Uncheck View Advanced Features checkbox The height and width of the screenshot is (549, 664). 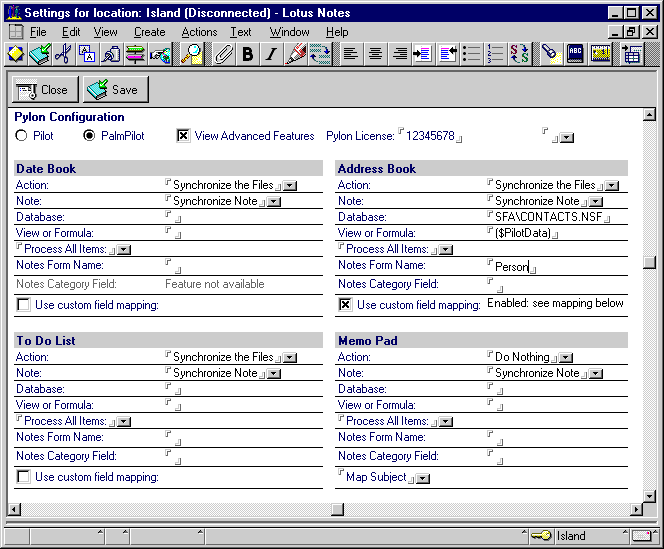pyautogui.click(x=183, y=136)
